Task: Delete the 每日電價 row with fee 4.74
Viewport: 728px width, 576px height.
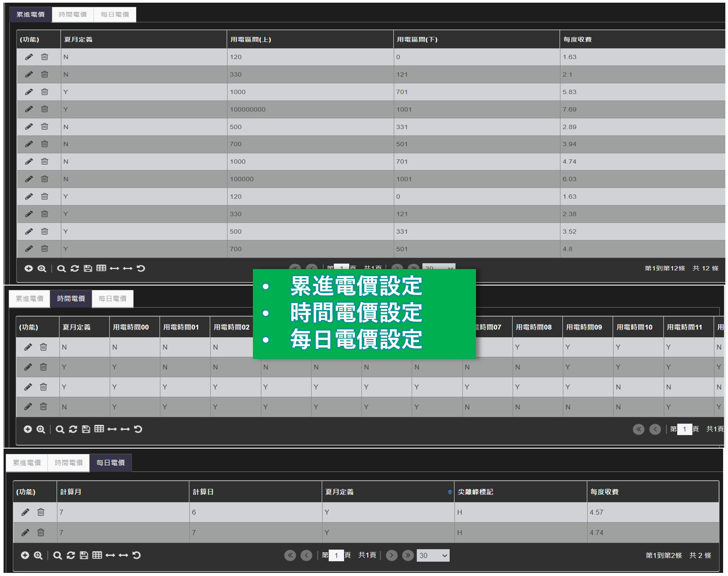Action: (41, 532)
